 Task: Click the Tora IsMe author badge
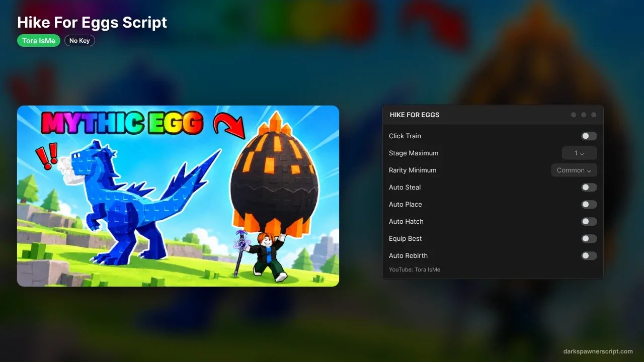pos(39,41)
